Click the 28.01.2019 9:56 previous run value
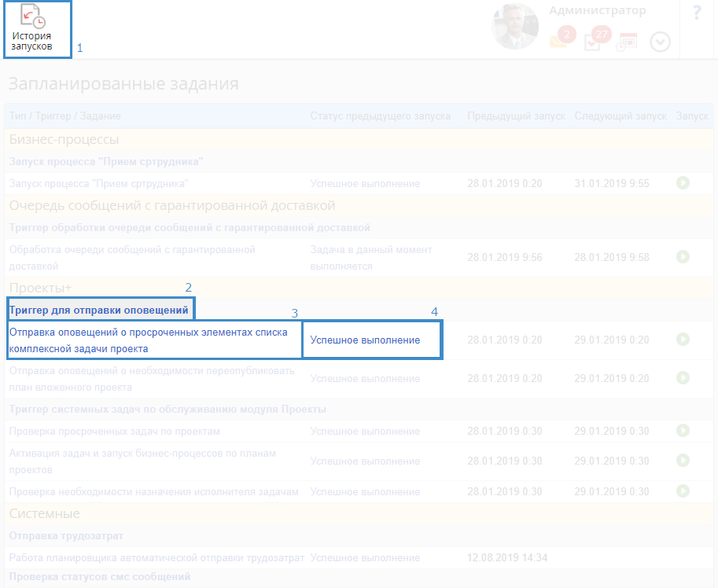 (x=505, y=257)
